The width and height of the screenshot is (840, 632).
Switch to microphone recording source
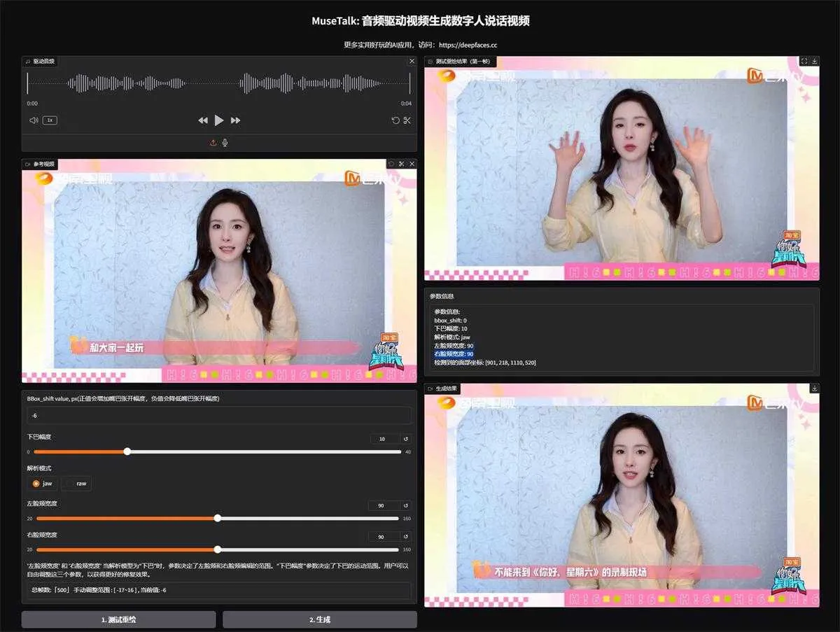click(x=225, y=143)
